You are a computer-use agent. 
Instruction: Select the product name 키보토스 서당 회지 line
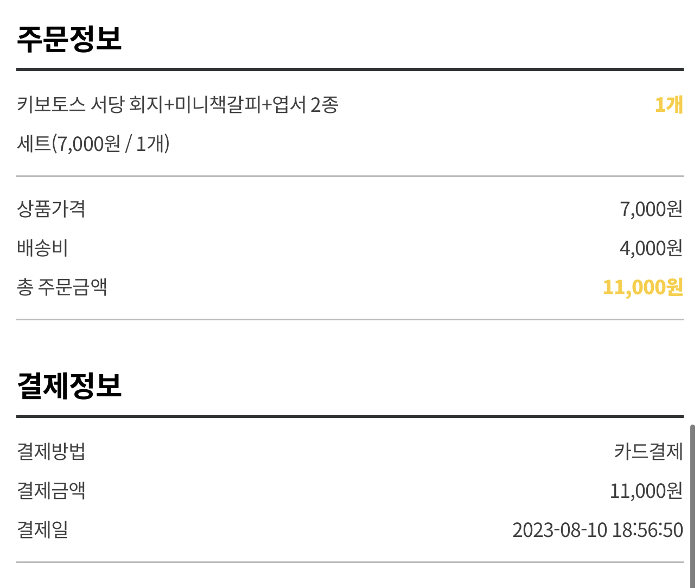point(177,104)
